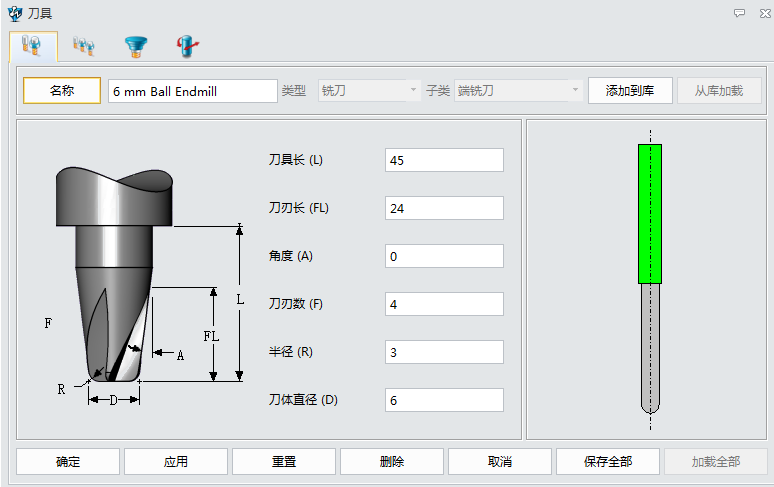Viewport: 774px width, 487px height.
Task: Expand the 类型 dropdown showing 铣刀
Action: (x=369, y=91)
